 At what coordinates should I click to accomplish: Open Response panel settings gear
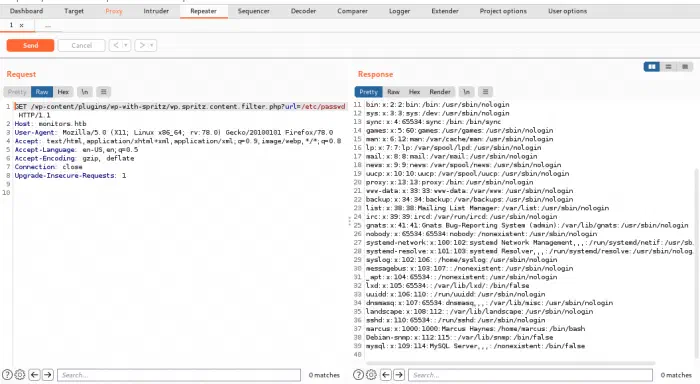pos(371,375)
